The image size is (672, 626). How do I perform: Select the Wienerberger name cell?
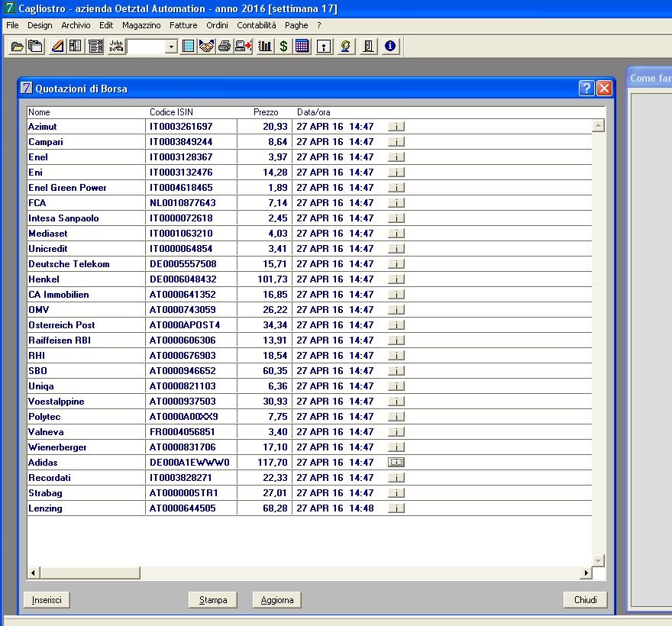(86, 447)
